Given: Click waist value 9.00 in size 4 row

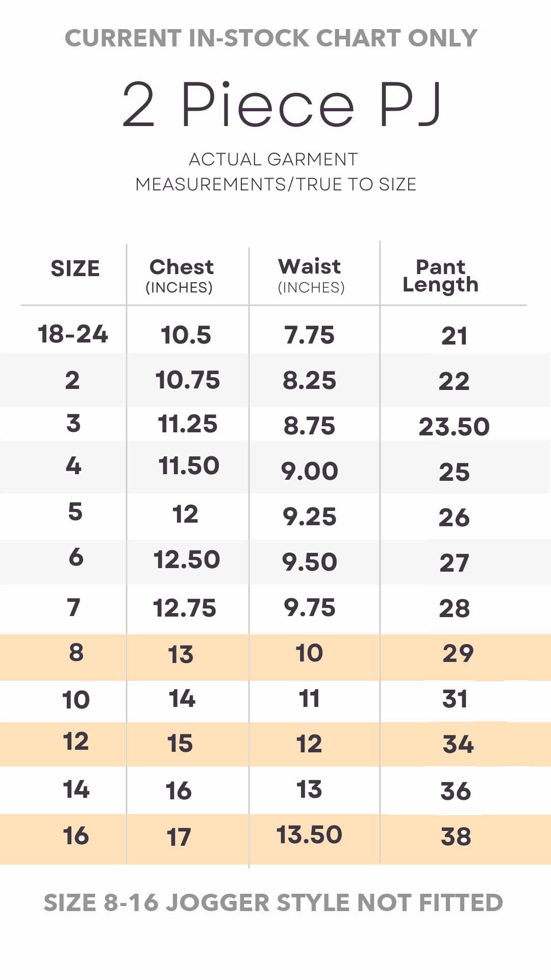Looking at the screenshot, I should (x=310, y=471).
